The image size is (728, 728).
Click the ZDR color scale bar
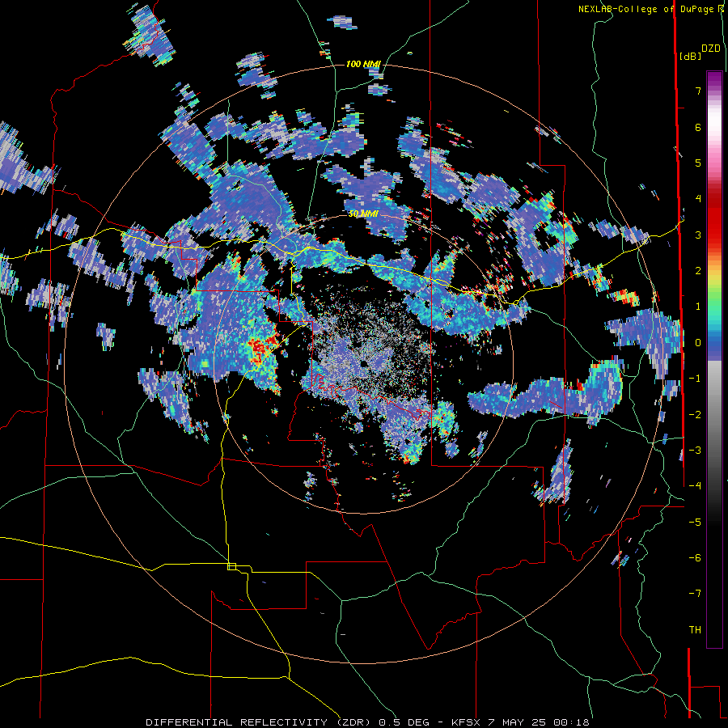(x=714, y=359)
